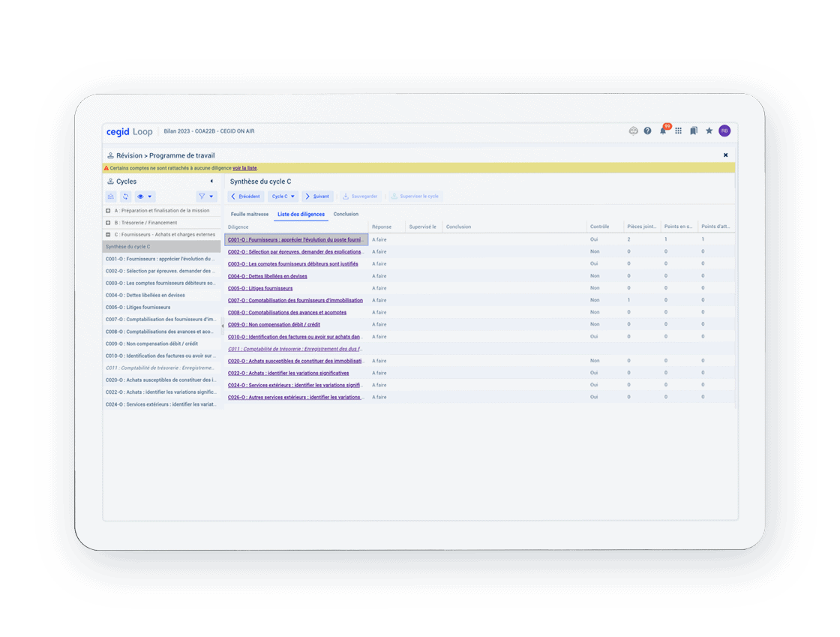
Task: Open the RB user avatar menu
Action: pyautogui.click(x=724, y=131)
